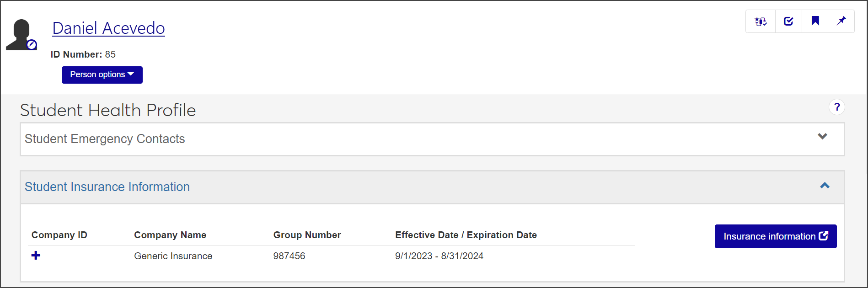Screen dimensions: 868x288
Task: Click the pencil edit icon on profile photo
Action: (32, 44)
